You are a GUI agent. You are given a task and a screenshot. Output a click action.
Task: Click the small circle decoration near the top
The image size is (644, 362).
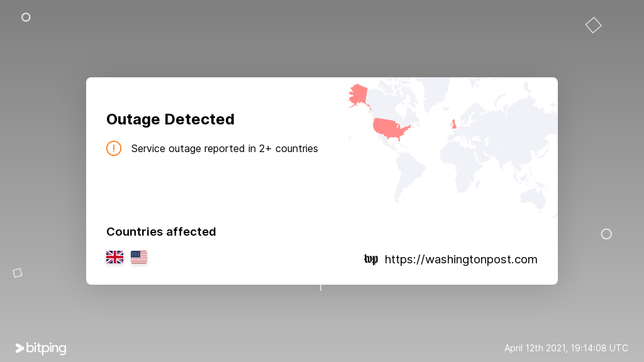point(26,17)
